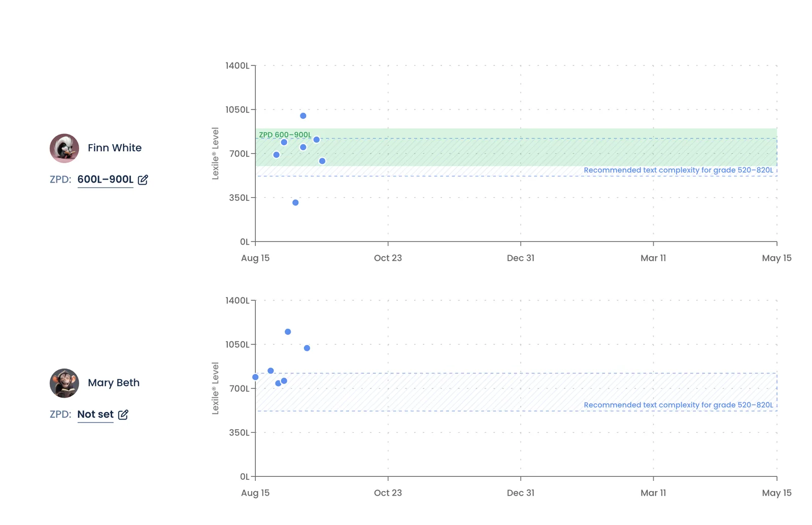Click '700L' axis label in Mary Beth's chart
The image size is (812, 525).
click(239, 389)
